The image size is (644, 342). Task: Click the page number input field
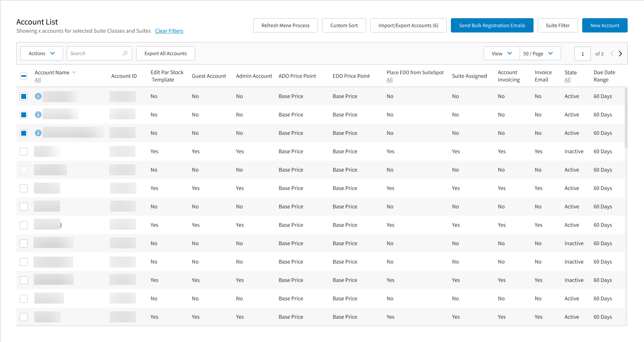click(x=583, y=54)
